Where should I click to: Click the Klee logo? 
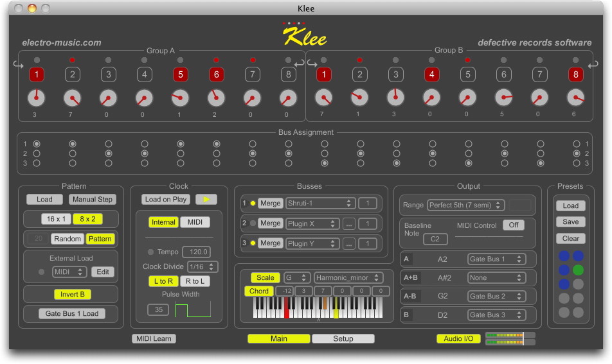tap(305, 34)
